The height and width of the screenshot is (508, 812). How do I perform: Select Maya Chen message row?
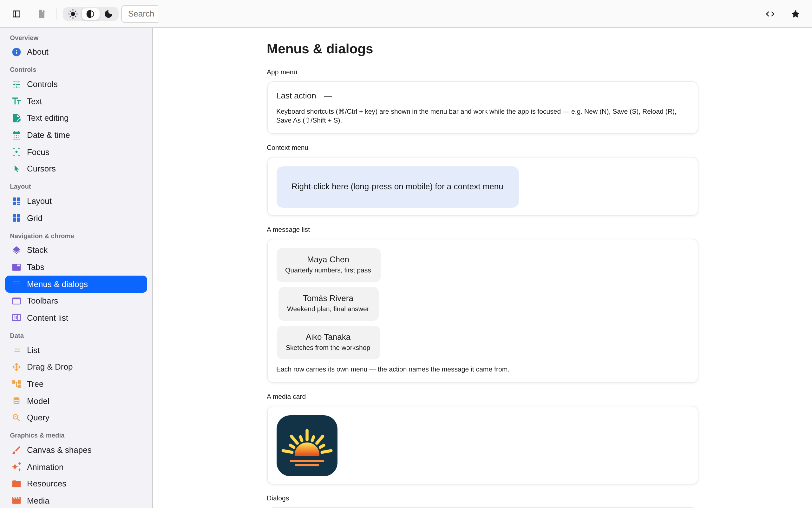tap(329, 265)
